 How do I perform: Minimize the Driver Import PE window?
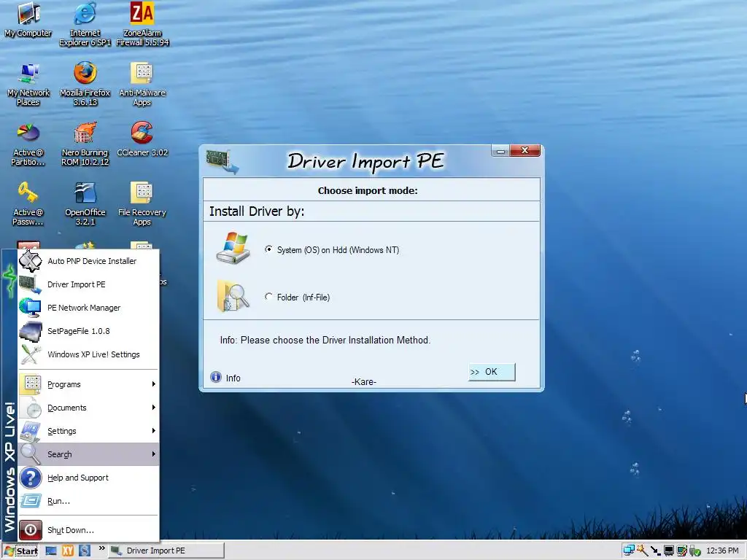[500, 151]
